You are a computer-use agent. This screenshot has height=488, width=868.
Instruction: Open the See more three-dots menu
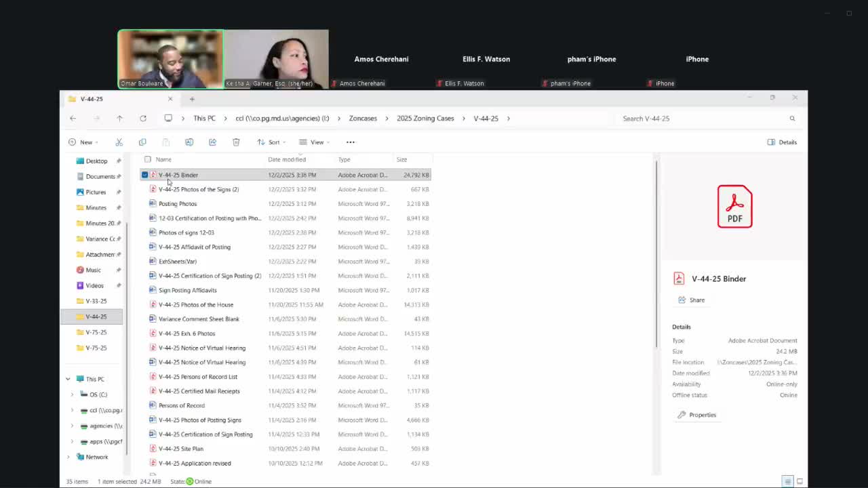(x=350, y=142)
